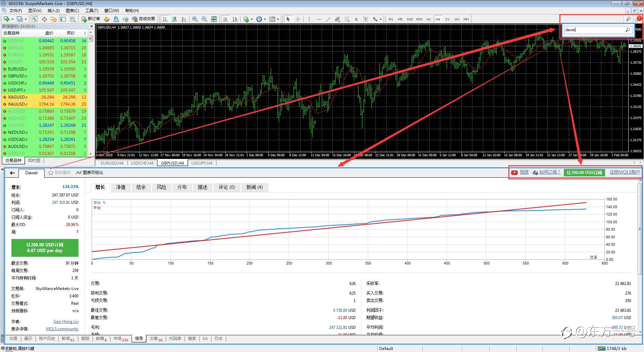
Task: Select the text A drawing tool
Action: coord(356,19)
